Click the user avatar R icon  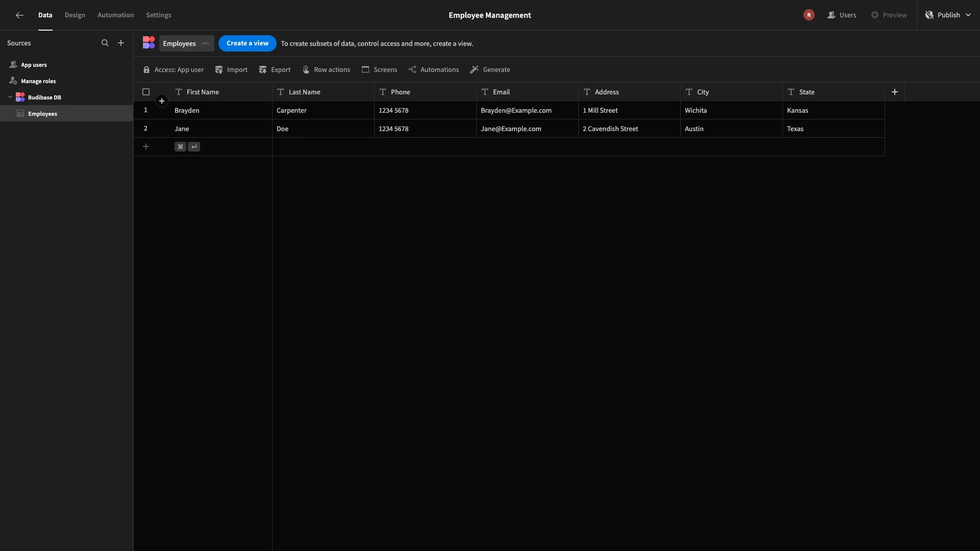[x=809, y=15]
